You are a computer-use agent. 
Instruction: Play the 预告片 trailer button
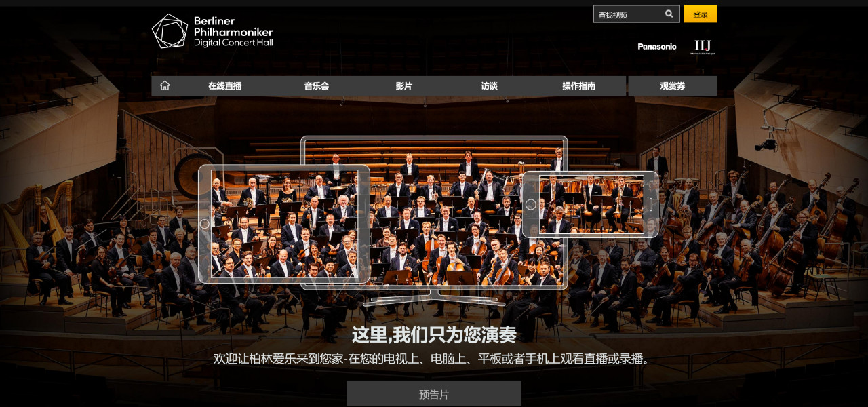tap(434, 393)
